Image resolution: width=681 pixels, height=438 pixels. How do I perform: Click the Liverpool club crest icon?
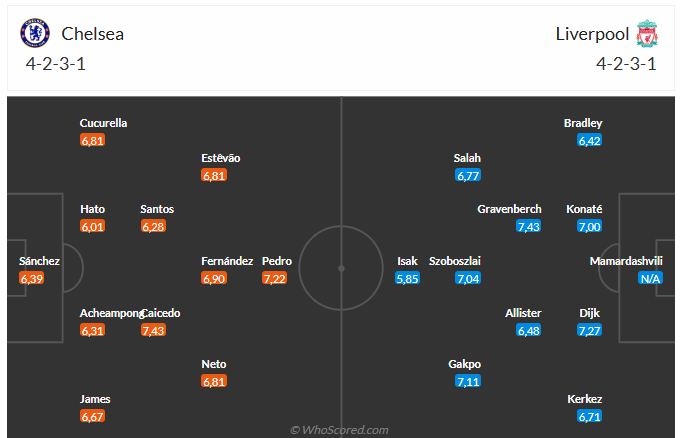pos(648,34)
